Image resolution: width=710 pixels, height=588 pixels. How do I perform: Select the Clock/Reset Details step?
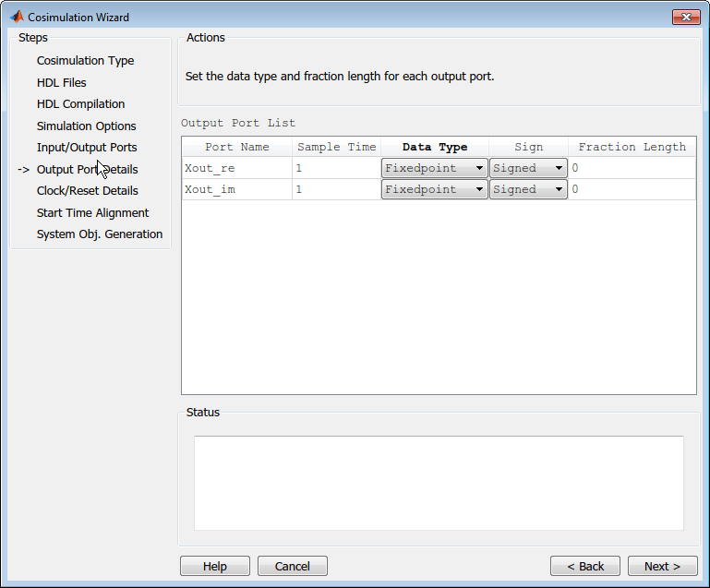(x=88, y=191)
